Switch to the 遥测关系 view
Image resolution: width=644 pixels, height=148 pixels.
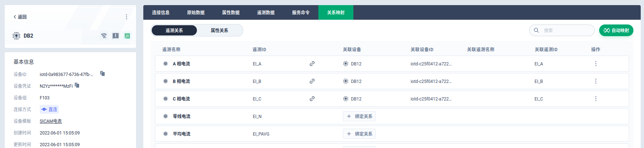(x=174, y=30)
